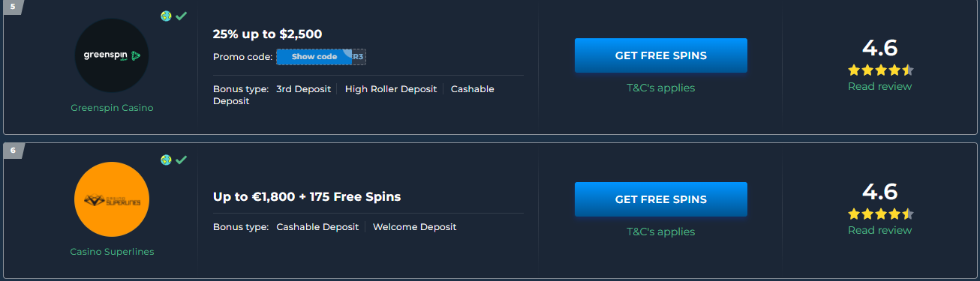Click the green checkmark icon for Casino Superlines

point(182,160)
